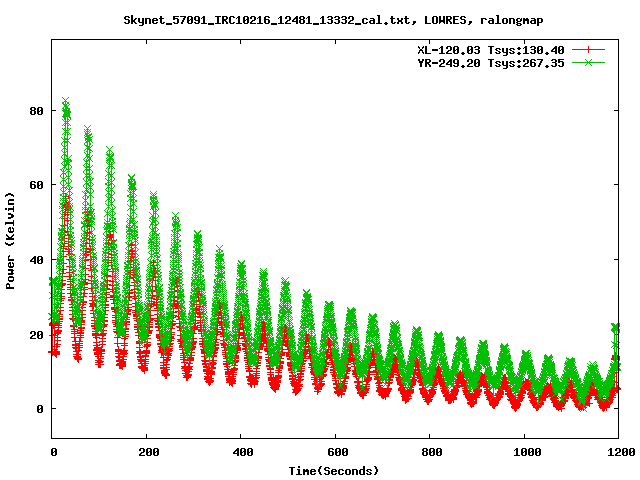
Task: Click the Time(Seconds) x-axis label
Action: 333,471
